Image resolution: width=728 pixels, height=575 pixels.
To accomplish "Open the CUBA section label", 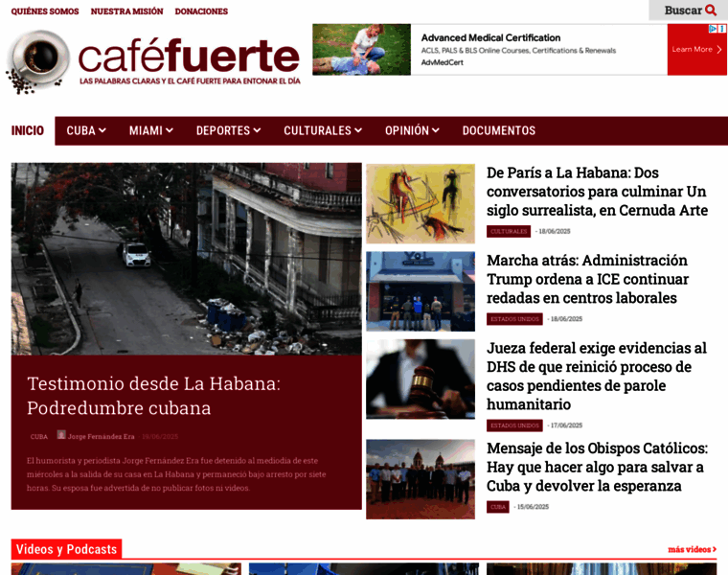I will [80, 130].
